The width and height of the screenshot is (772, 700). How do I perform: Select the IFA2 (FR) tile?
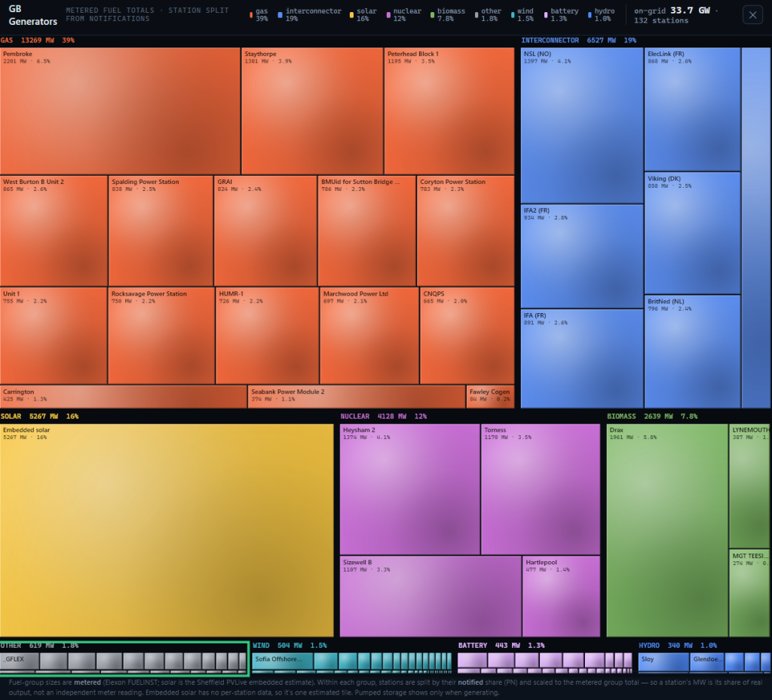coord(582,256)
